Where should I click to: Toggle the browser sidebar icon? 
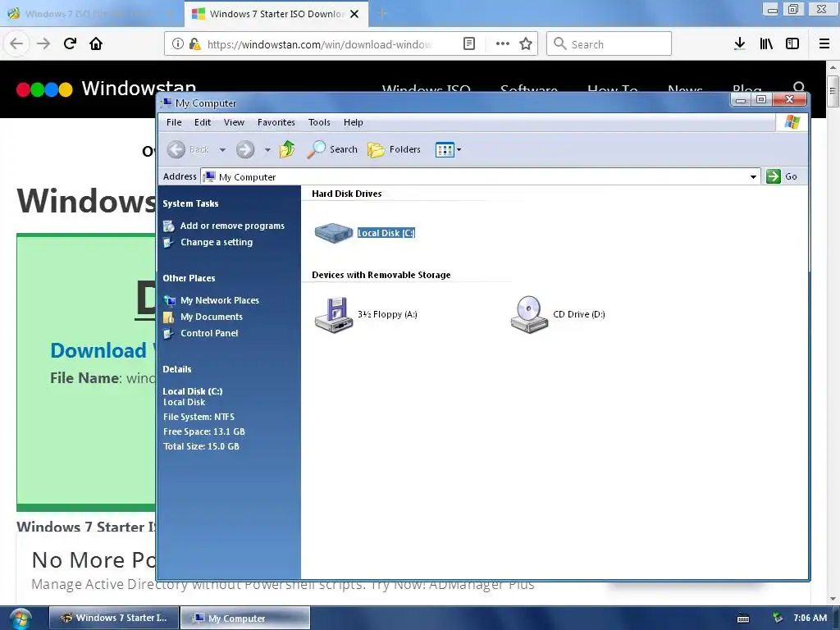pos(792,44)
